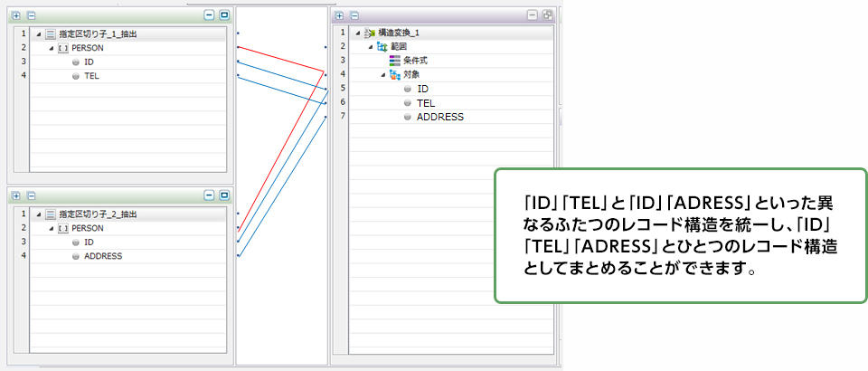Click expand-all icon in 指定区切り子_1_抽出 panel

click(x=16, y=15)
